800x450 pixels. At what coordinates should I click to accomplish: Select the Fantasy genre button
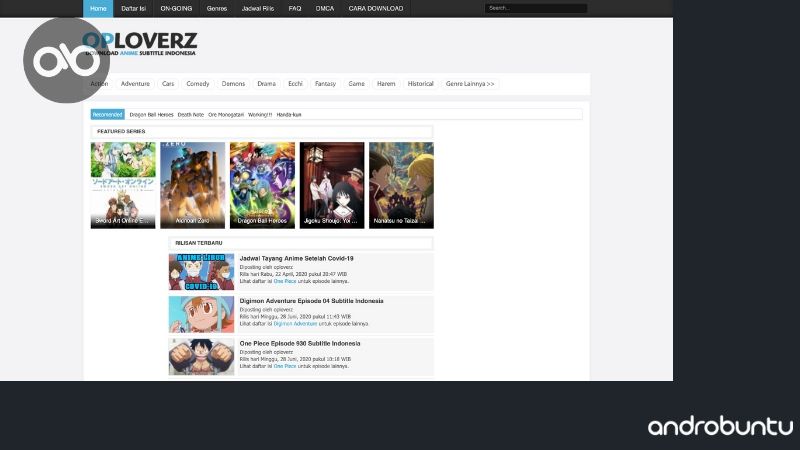pos(325,84)
